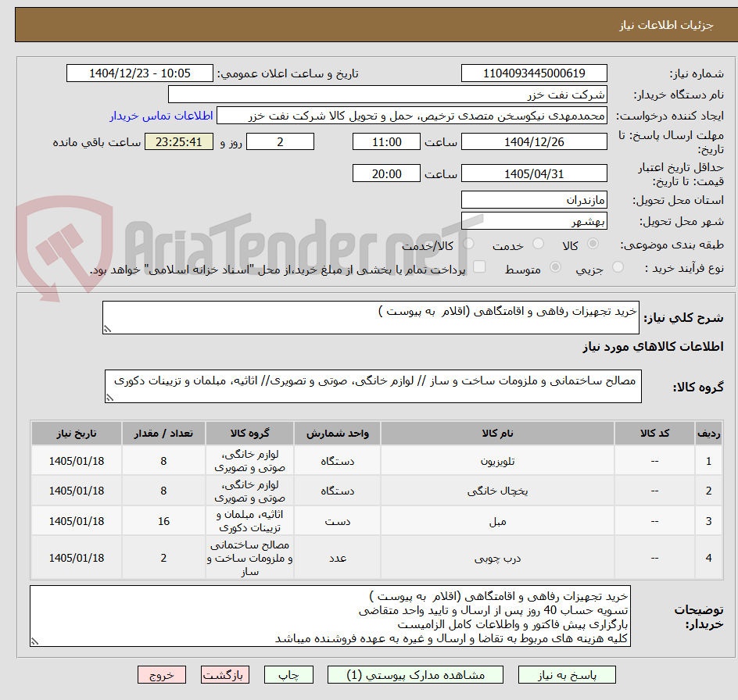Select the جزیی purchase type radio

[x=618, y=267]
